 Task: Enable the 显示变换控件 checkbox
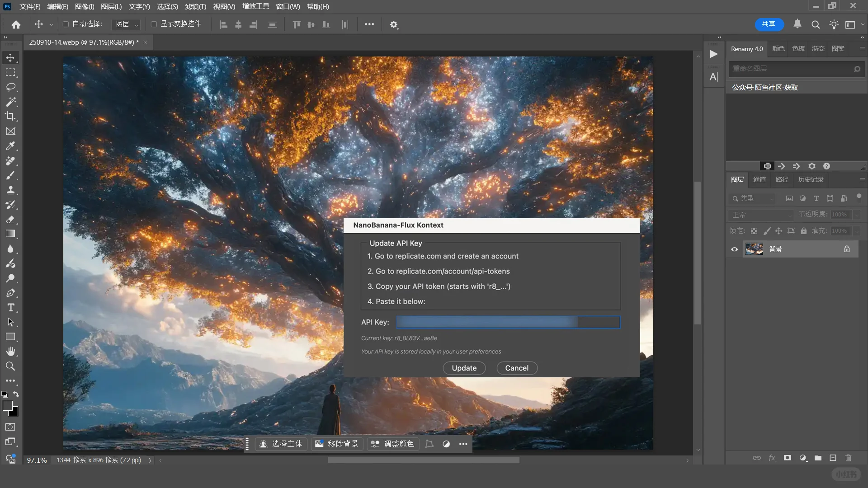pos(154,24)
